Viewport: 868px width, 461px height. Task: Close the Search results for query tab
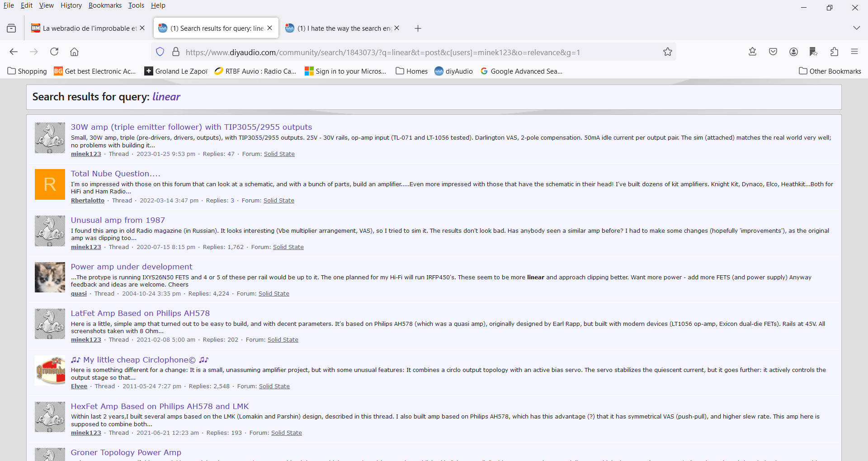(269, 28)
